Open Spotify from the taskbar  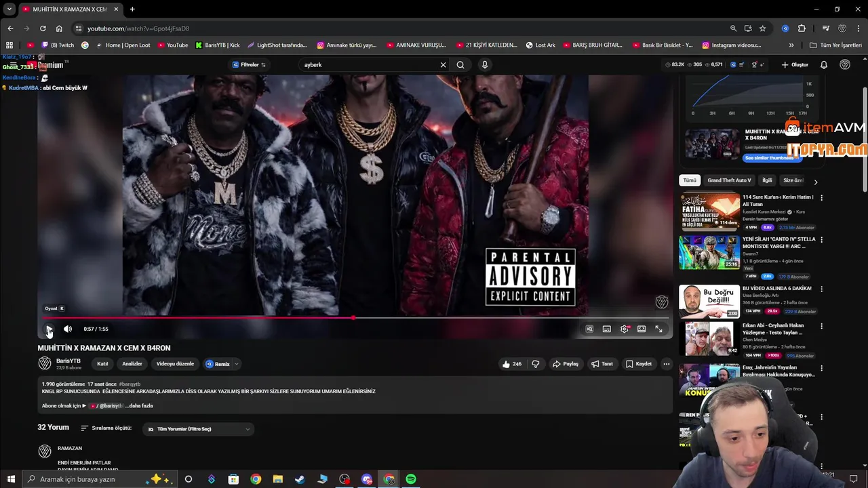click(411, 479)
